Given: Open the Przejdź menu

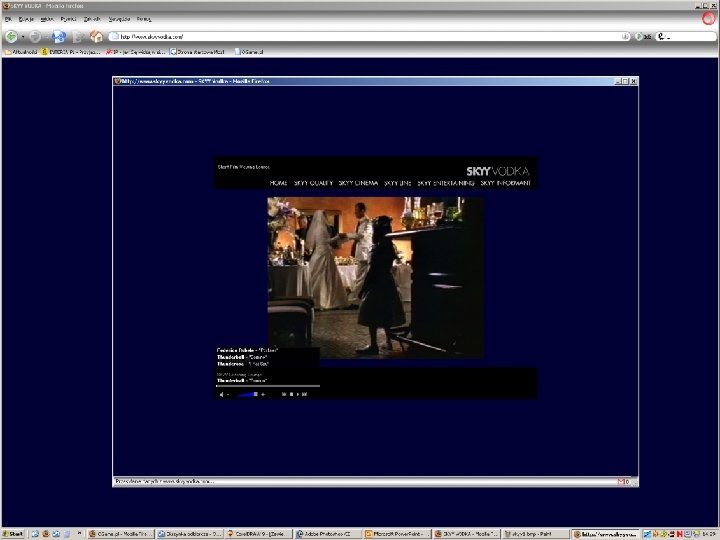Looking at the screenshot, I should [68, 19].
